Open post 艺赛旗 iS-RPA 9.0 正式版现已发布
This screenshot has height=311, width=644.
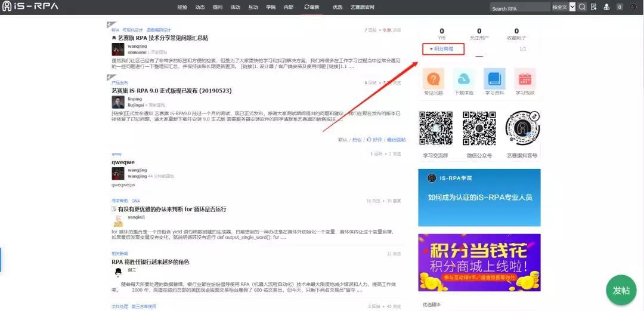click(x=171, y=91)
